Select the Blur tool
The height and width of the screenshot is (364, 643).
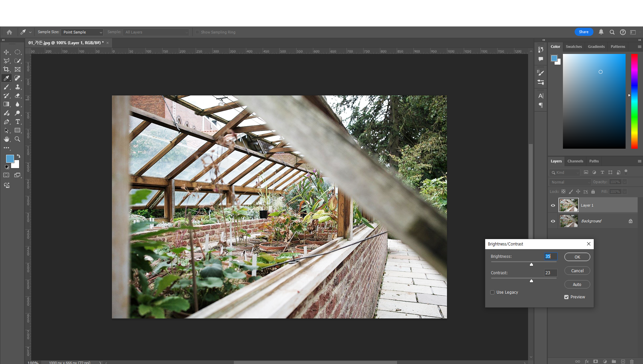pyautogui.click(x=17, y=104)
